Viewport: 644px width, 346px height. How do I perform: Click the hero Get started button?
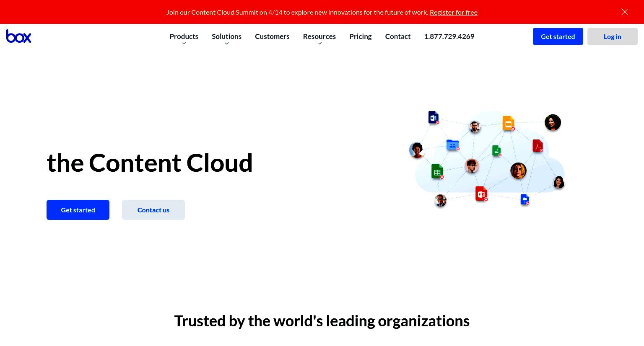pos(78,210)
